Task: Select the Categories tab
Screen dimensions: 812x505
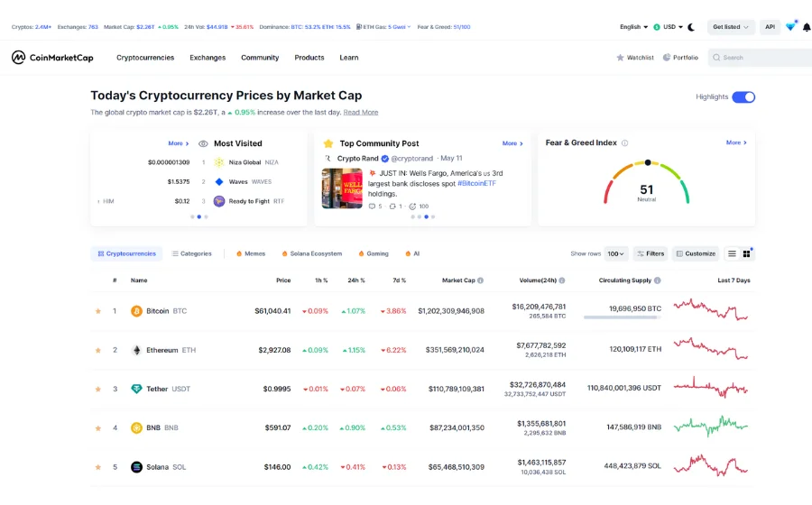Action: tap(191, 254)
